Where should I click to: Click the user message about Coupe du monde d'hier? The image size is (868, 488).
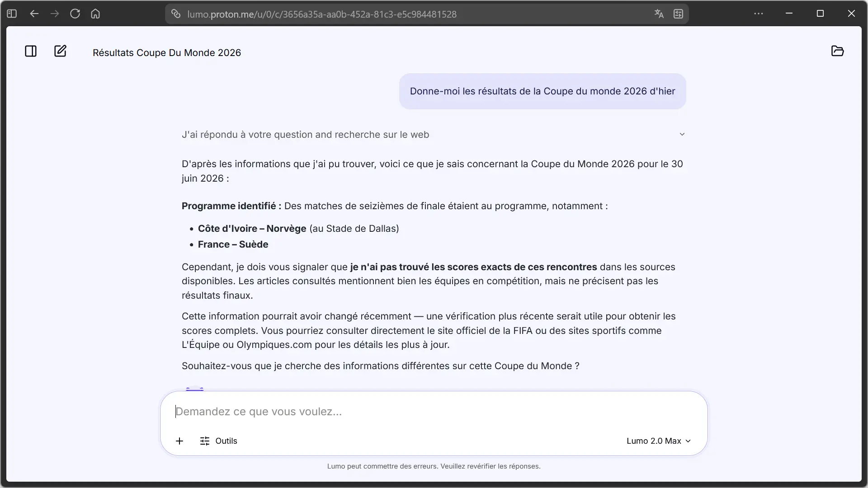pos(542,91)
